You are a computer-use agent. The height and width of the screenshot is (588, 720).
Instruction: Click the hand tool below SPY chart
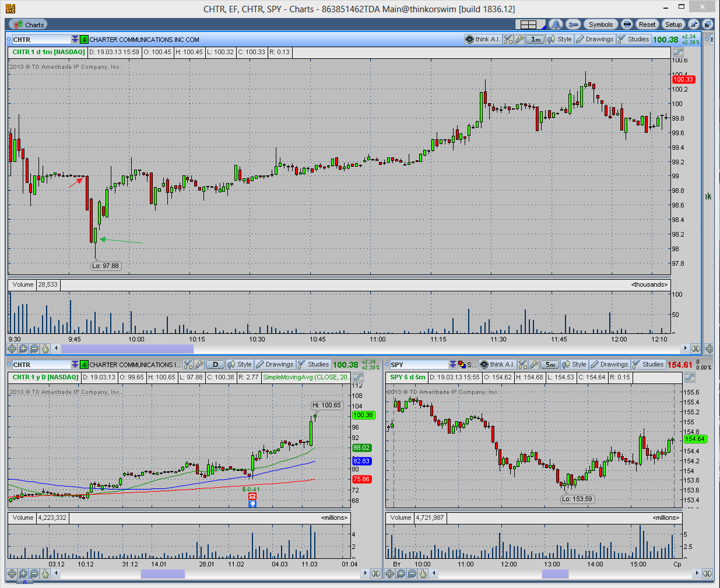point(423,573)
